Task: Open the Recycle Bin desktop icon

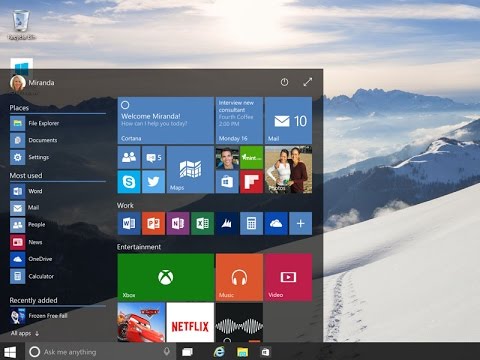Action: pyautogui.click(x=21, y=25)
